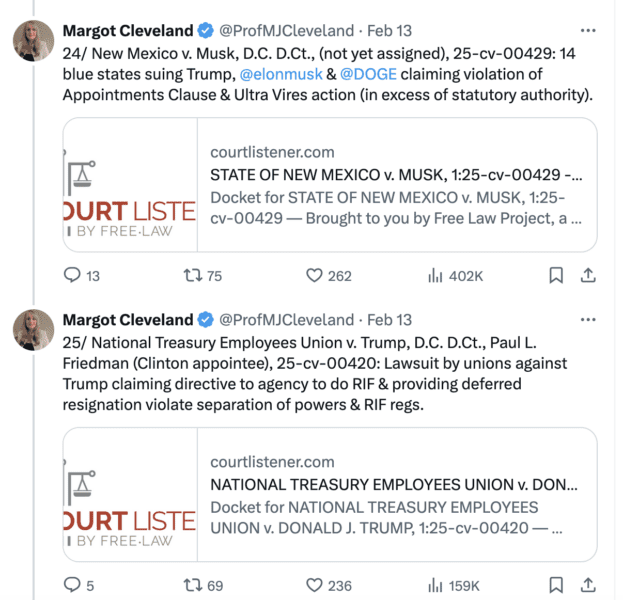Open Margot Cleveland's avatar on first tweet
Viewport: 623px width, 600px height.
click(34, 41)
